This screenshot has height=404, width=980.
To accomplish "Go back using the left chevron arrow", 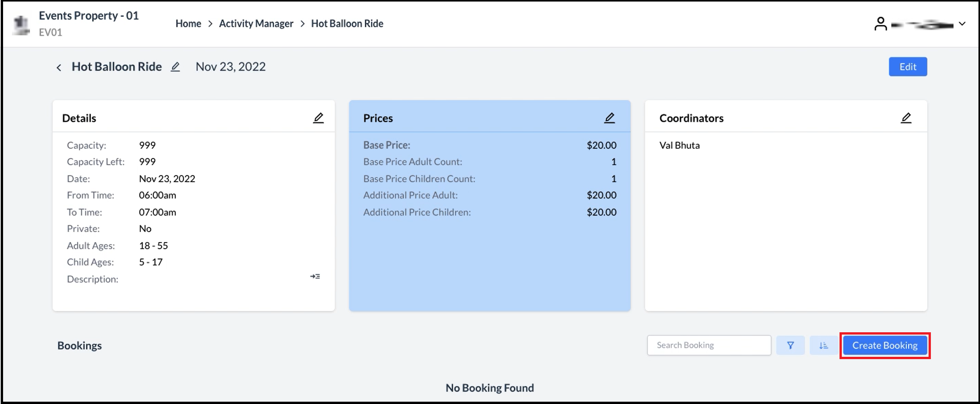I will coord(59,68).
